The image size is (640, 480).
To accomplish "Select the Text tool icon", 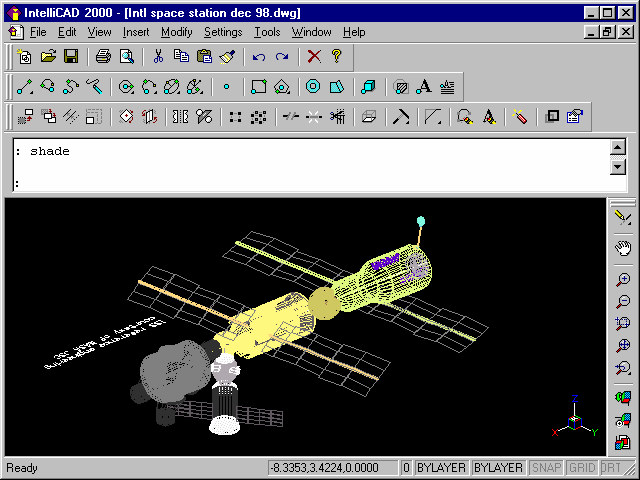I will pyautogui.click(x=424, y=87).
